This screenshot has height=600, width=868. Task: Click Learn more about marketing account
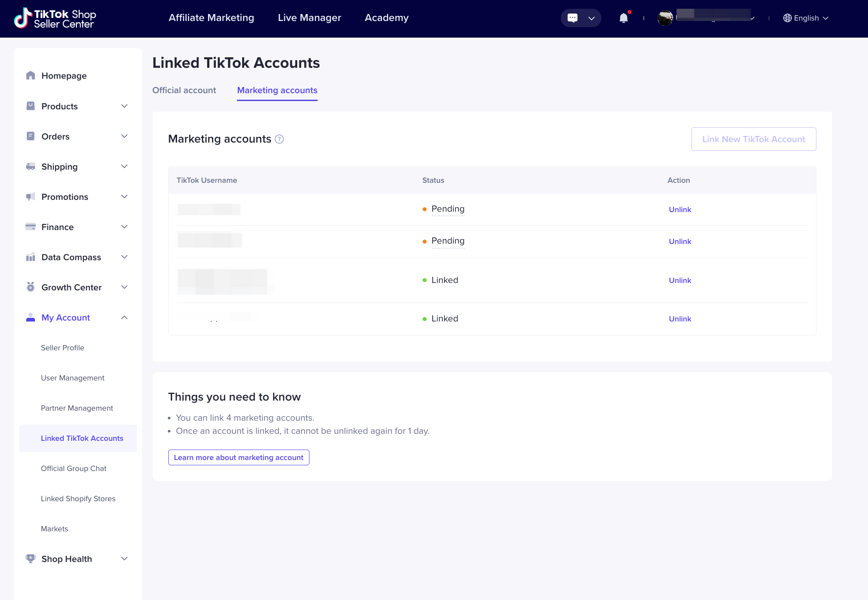tap(239, 457)
